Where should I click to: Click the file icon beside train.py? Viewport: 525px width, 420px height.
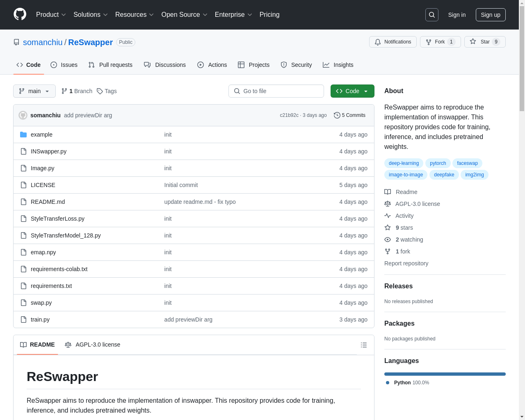23,320
